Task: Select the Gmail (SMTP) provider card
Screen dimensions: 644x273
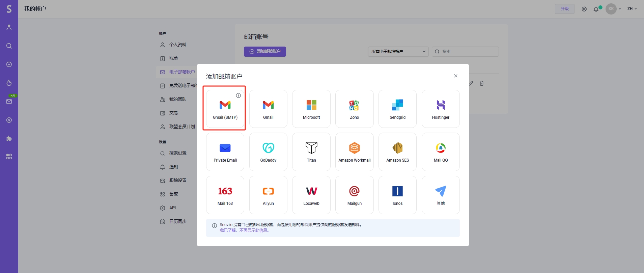Action: (225, 109)
